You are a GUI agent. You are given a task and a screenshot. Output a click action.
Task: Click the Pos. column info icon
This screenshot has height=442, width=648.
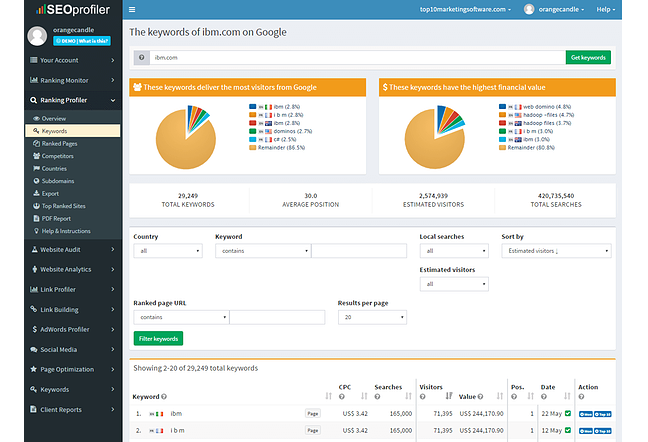pos(514,397)
